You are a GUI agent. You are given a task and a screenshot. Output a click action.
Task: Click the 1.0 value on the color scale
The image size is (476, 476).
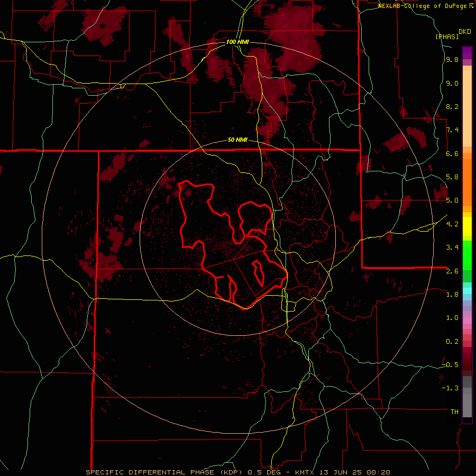click(x=452, y=318)
